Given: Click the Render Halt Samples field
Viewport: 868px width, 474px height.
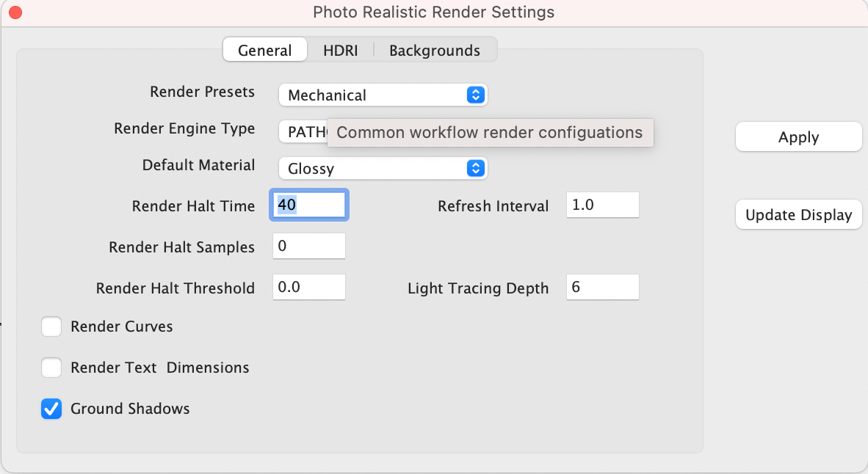Looking at the screenshot, I should [308, 246].
